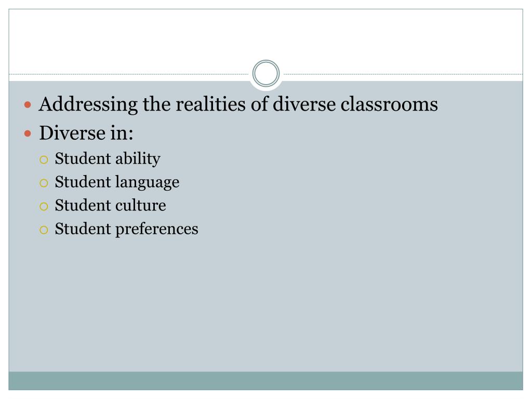The image size is (532, 399).
Task: Click the hollow bullet beside 'Student preferences'
Action: tap(44, 230)
